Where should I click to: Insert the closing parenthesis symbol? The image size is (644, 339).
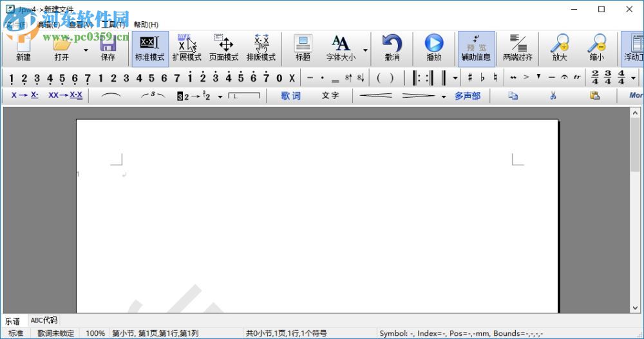392,78
